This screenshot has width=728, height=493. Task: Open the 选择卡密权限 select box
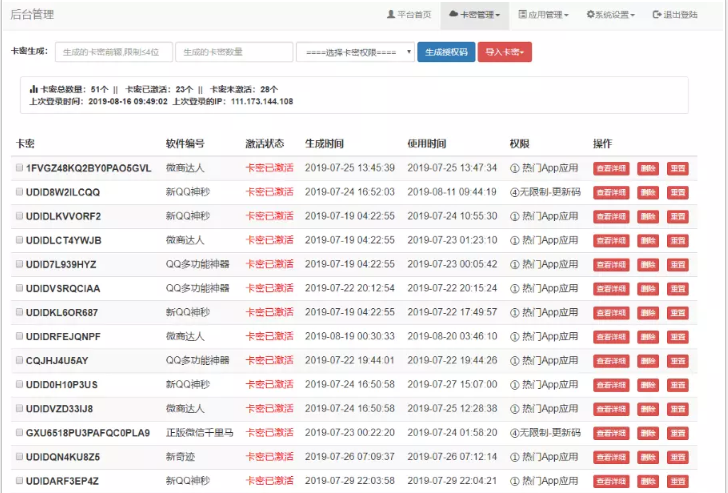[x=355, y=52]
